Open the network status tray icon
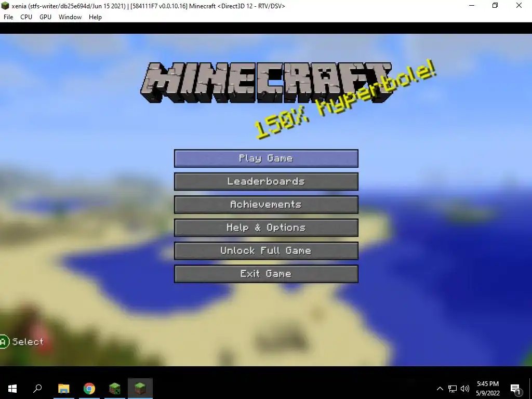Viewport: 532px width, 399px height. pos(453,389)
